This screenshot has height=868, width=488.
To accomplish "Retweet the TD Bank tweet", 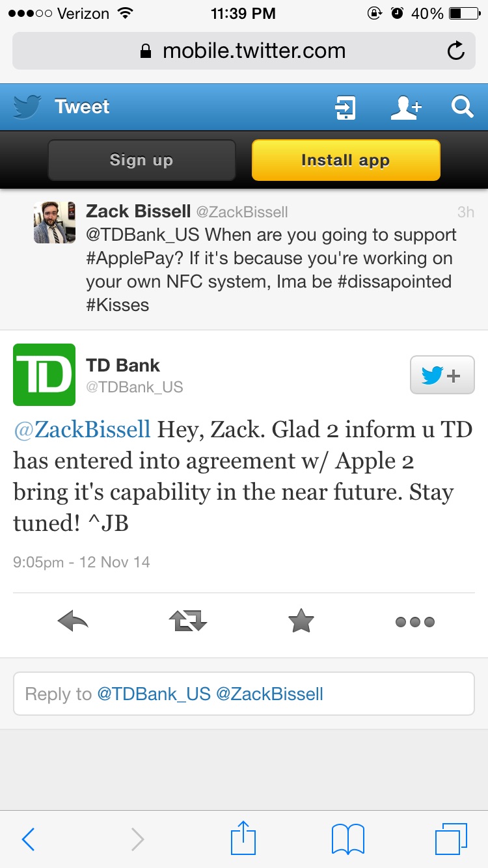I will pos(187,622).
